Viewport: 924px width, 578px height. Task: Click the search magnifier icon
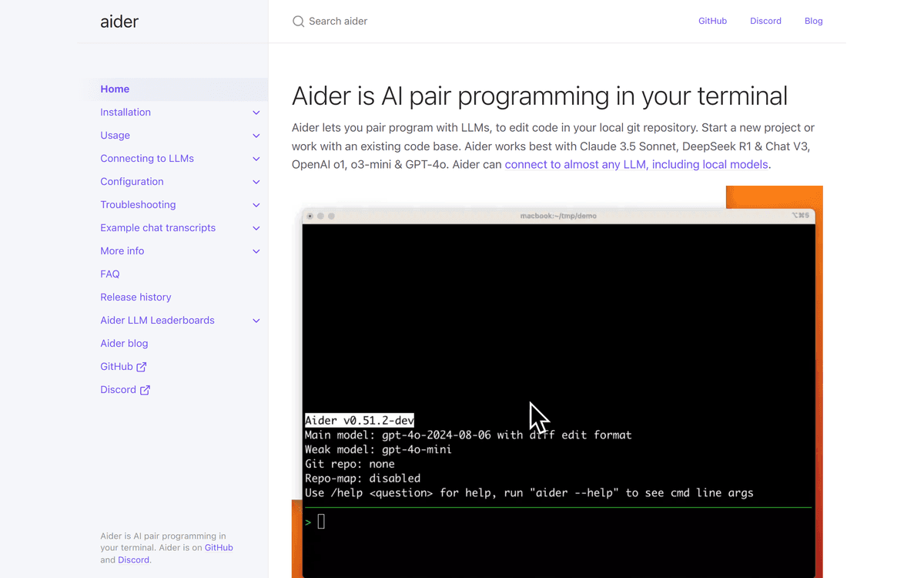click(x=298, y=22)
